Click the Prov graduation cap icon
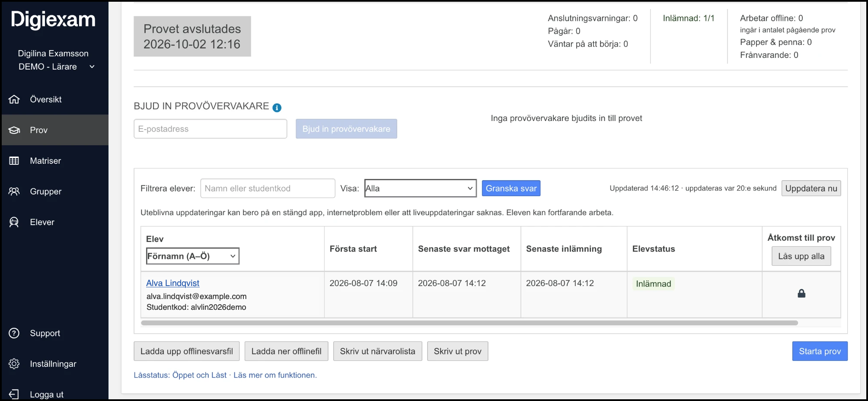The height and width of the screenshot is (401, 868). click(14, 130)
